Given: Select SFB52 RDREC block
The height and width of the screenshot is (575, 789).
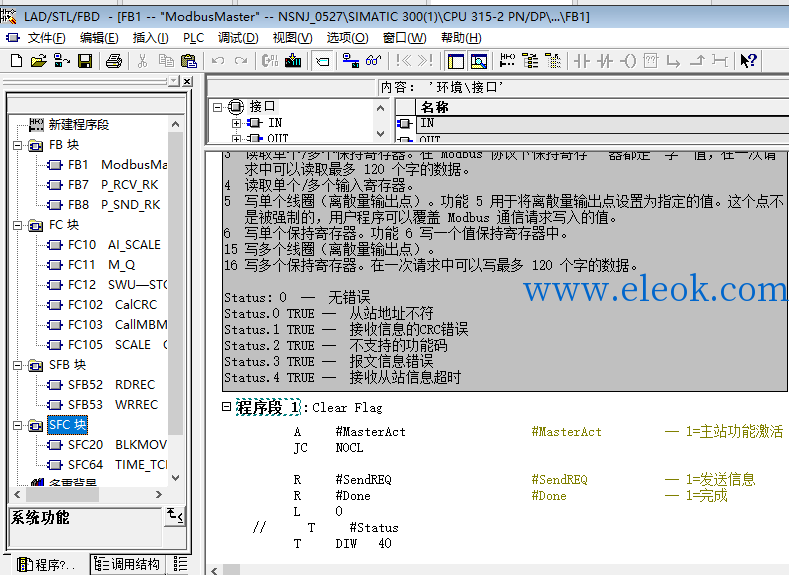Looking at the screenshot, I should point(101,385).
